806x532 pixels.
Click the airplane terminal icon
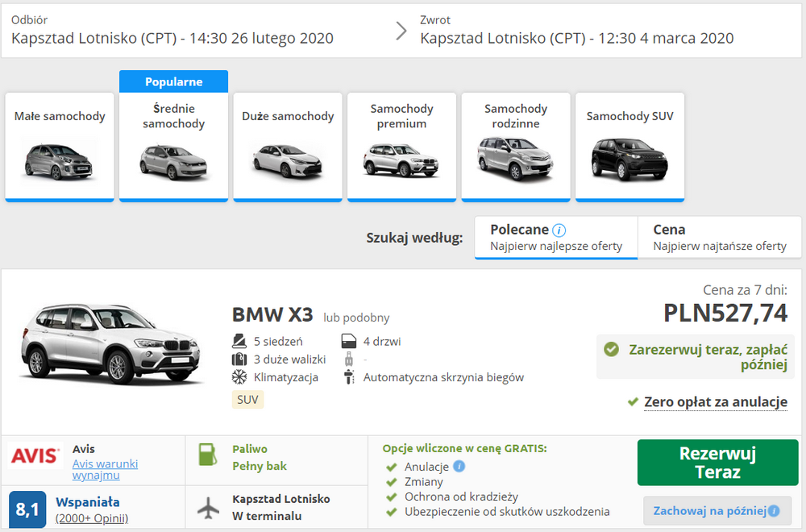(x=208, y=508)
